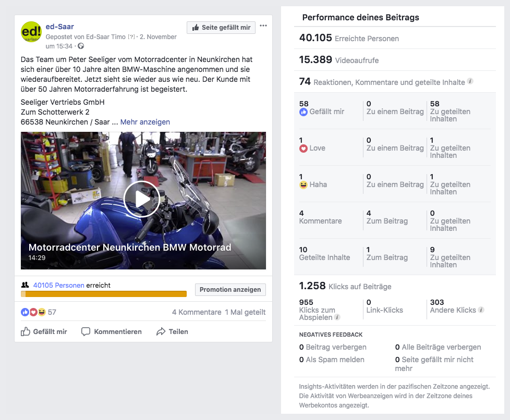Image resolution: width=510 pixels, height=420 pixels.
Task: Click the globe public visibility icon
Action: coord(81,46)
